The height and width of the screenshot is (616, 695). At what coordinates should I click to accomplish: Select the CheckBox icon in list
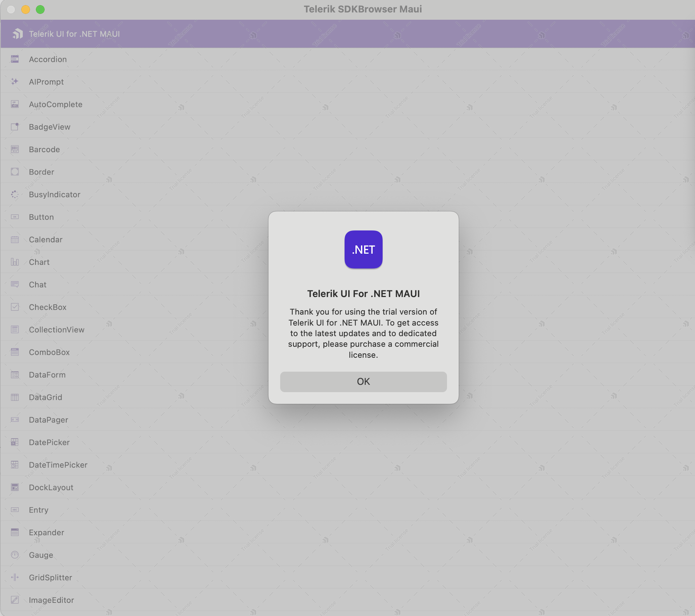[x=15, y=307]
